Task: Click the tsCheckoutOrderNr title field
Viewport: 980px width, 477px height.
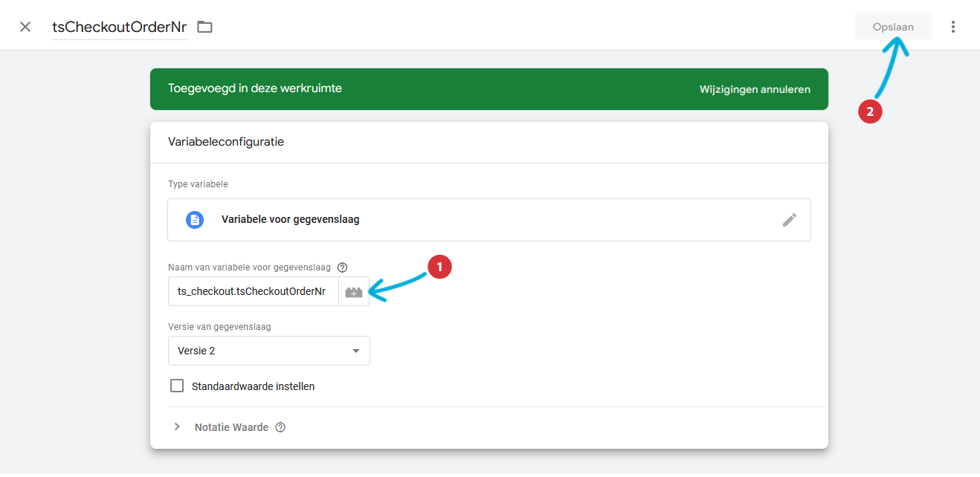Action: (x=119, y=27)
